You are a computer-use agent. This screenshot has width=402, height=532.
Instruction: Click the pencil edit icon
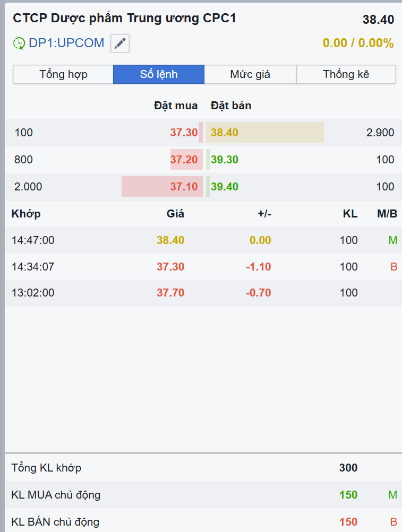120,43
